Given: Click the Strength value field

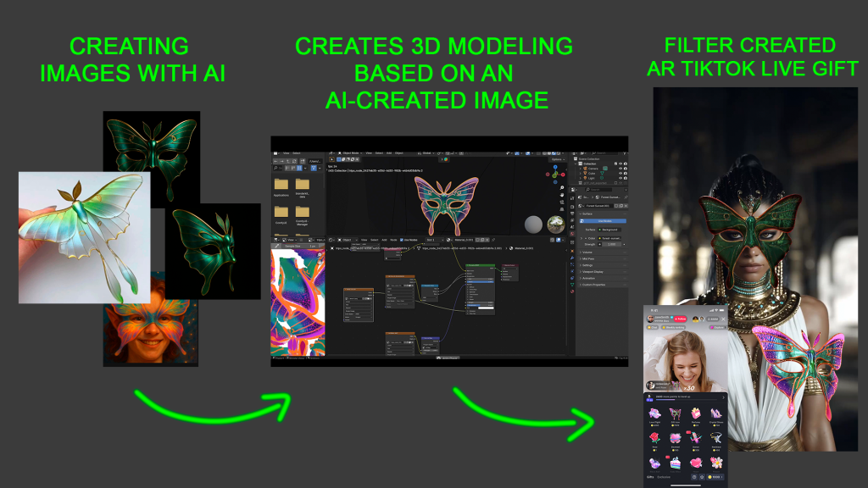Looking at the screenshot, I should pyautogui.click(x=610, y=244).
